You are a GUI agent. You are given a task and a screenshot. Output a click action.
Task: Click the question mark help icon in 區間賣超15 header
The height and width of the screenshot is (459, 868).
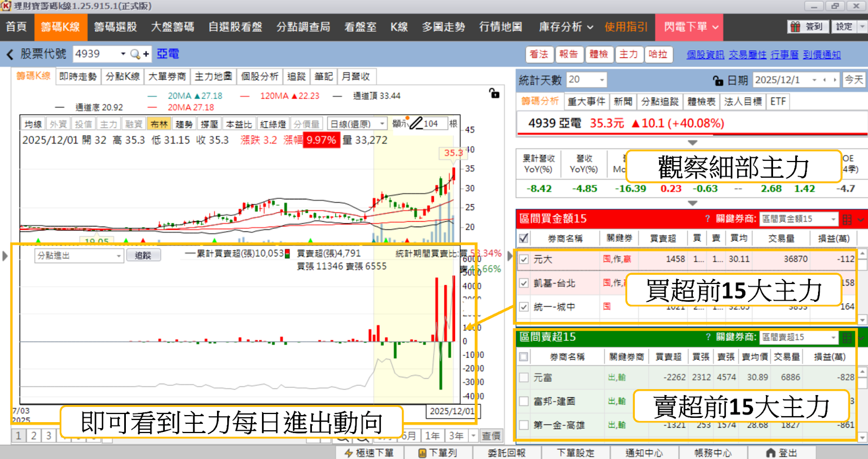click(x=707, y=337)
